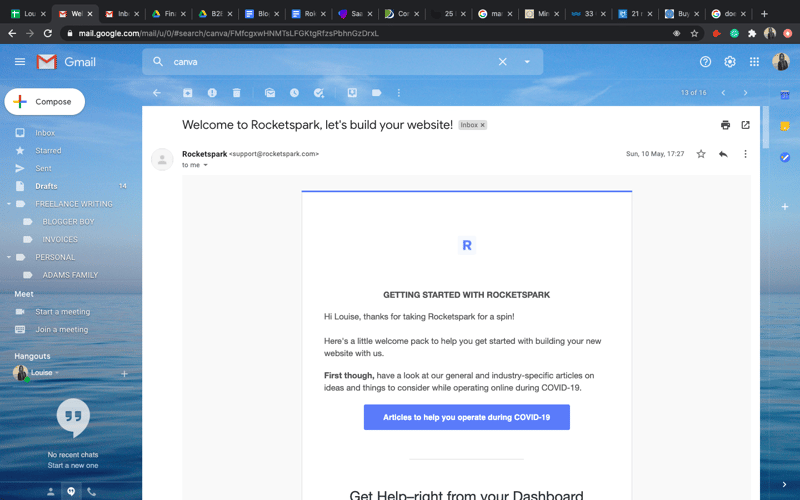Screen dimensions: 800x500
Task: Snooze this email with clock icon
Action: (x=294, y=93)
